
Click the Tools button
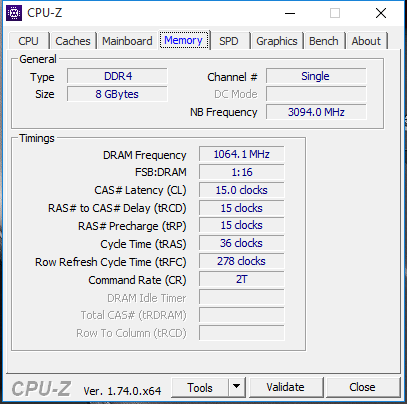200,387
